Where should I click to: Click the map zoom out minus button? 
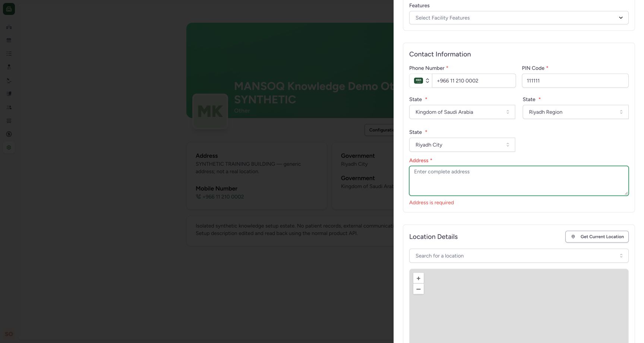(x=419, y=289)
